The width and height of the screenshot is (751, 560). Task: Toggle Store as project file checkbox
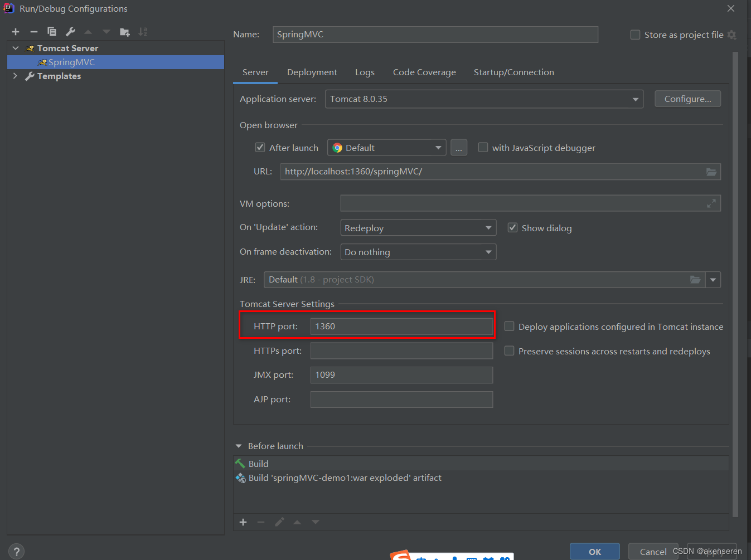(635, 35)
